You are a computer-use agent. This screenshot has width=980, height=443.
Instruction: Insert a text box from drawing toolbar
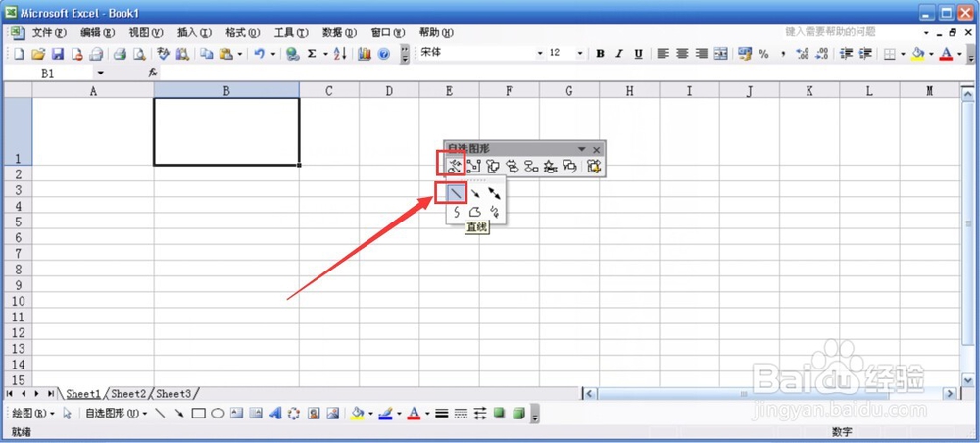[x=236, y=413]
